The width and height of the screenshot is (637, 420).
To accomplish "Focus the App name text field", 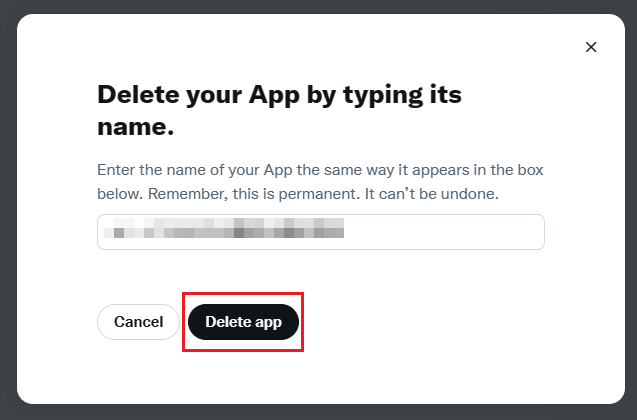I will (x=320, y=232).
